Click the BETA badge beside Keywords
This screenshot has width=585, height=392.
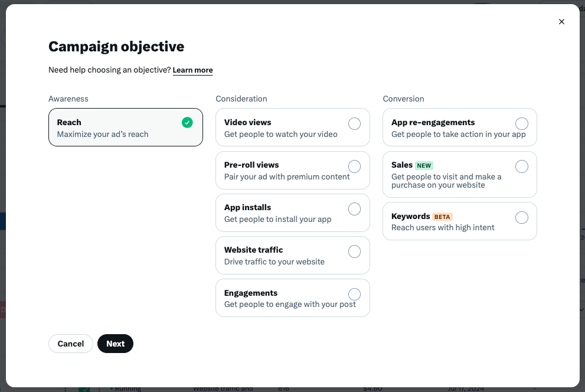point(442,217)
